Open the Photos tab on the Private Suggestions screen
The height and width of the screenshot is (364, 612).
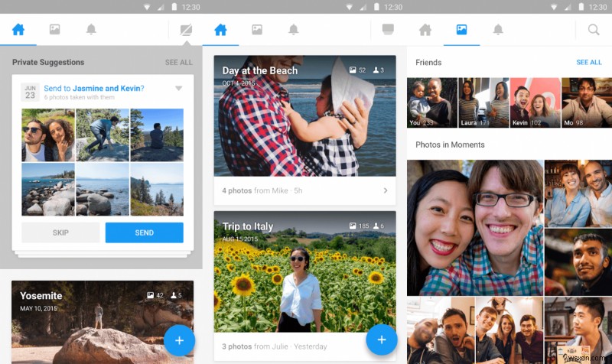pyautogui.click(x=54, y=29)
